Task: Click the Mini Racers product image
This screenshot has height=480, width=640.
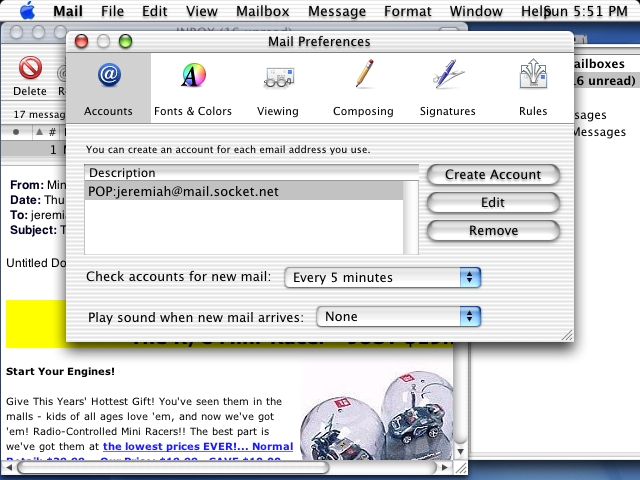Action: 377,415
